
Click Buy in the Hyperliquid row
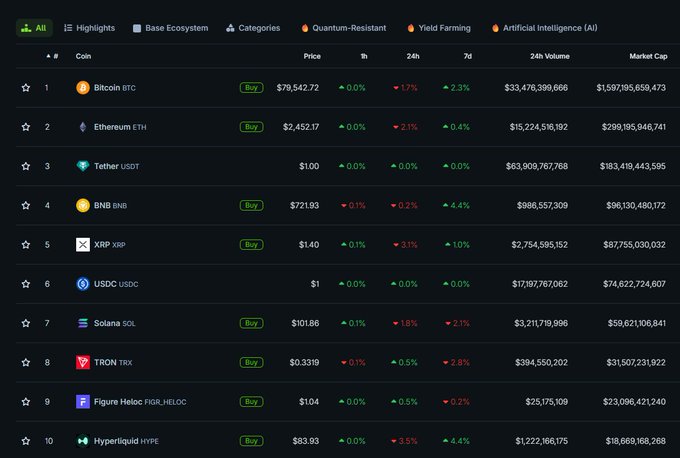(x=252, y=441)
